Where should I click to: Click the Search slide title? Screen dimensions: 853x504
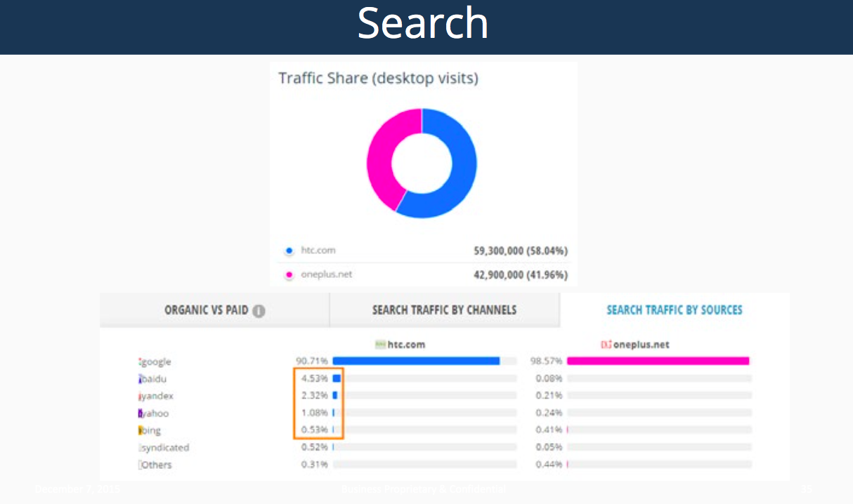(x=423, y=24)
